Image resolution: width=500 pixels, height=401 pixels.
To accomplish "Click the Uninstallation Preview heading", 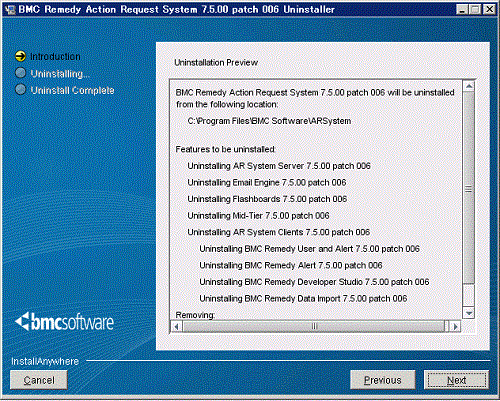I will pos(216,62).
